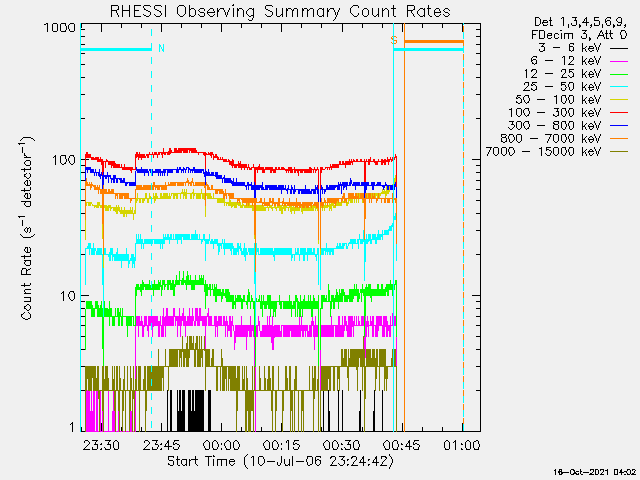
Task: Click the '7000 - 15000 keV' legend label
Action: [x=543, y=152]
